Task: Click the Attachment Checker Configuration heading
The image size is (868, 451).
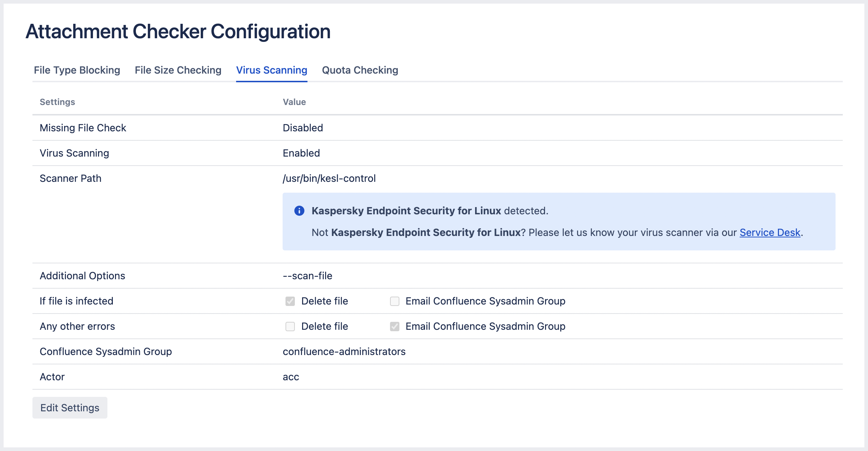Action: click(x=178, y=31)
